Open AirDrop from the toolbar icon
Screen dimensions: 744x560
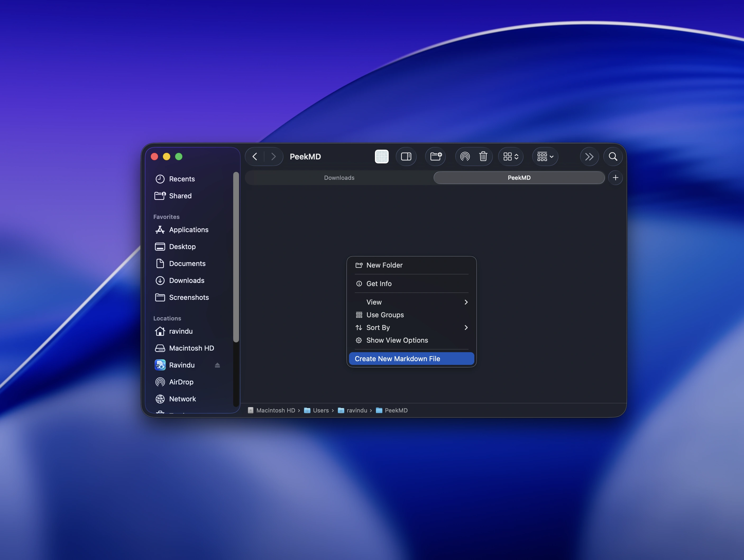tap(465, 157)
